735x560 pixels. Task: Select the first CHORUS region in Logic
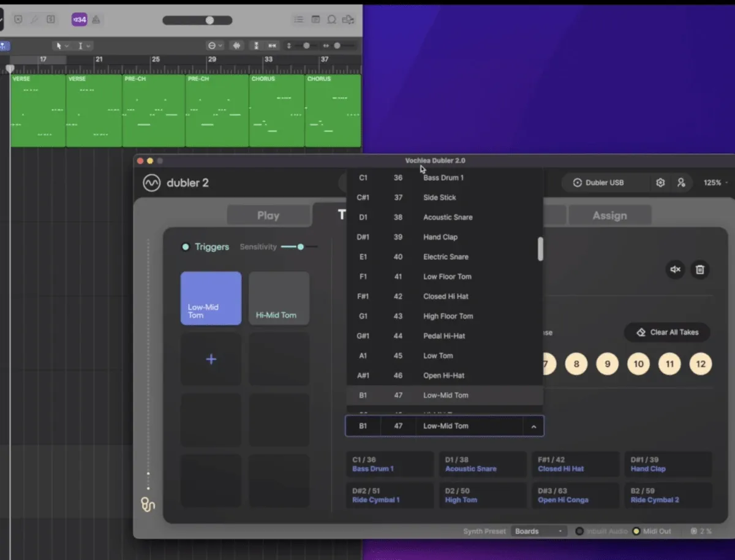[x=277, y=110]
